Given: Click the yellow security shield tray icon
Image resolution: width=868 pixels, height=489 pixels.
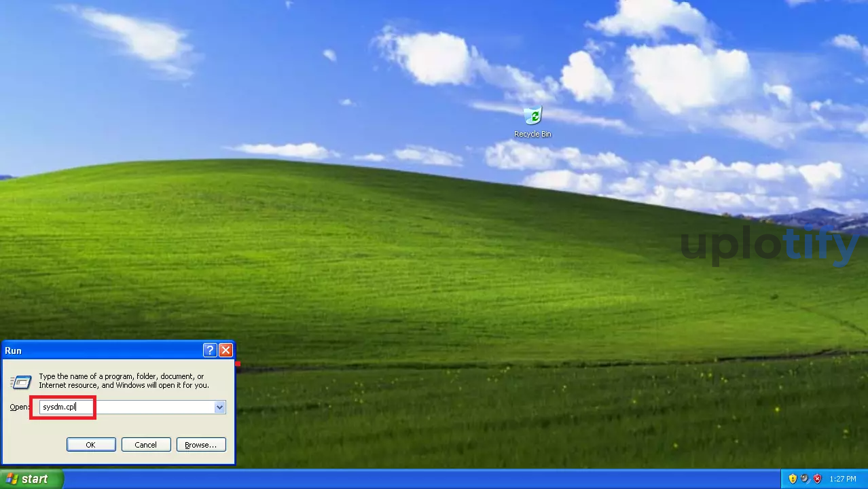Looking at the screenshot, I should coord(793,479).
